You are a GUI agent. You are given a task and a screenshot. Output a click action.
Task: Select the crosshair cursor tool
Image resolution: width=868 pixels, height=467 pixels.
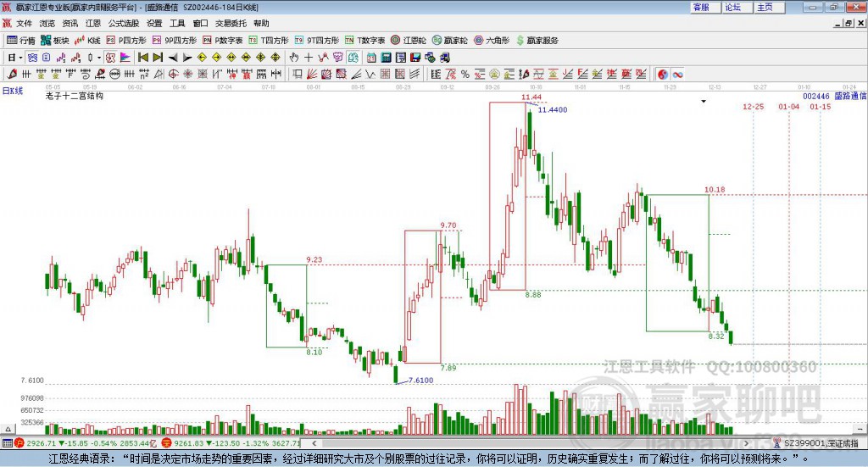click(309, 58)
